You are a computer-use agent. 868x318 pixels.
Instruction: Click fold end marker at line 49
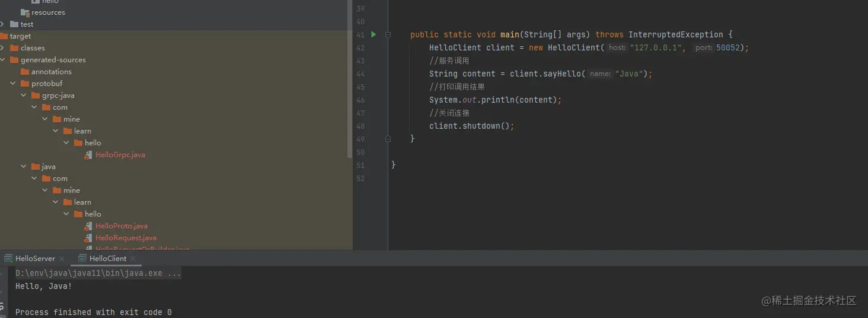tap(388, 139)
